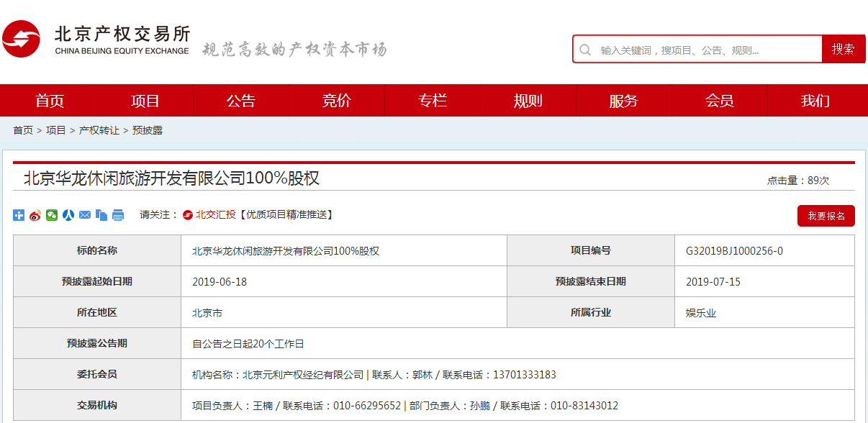Go to 预披露 in the breadcrumb
The width and height of the screenshot is (868, 423).
pyautogui.click(x=148, y=130)
